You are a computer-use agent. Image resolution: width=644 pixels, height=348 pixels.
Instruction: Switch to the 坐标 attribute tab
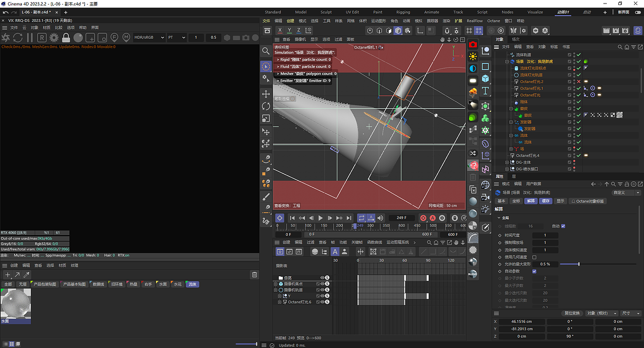coord(516,201)
